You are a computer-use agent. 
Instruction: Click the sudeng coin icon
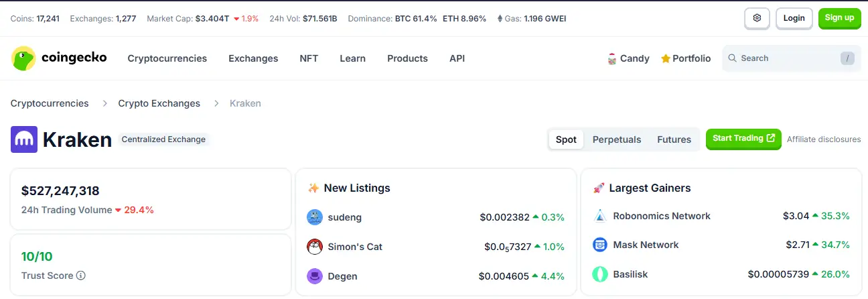[315, 217]
